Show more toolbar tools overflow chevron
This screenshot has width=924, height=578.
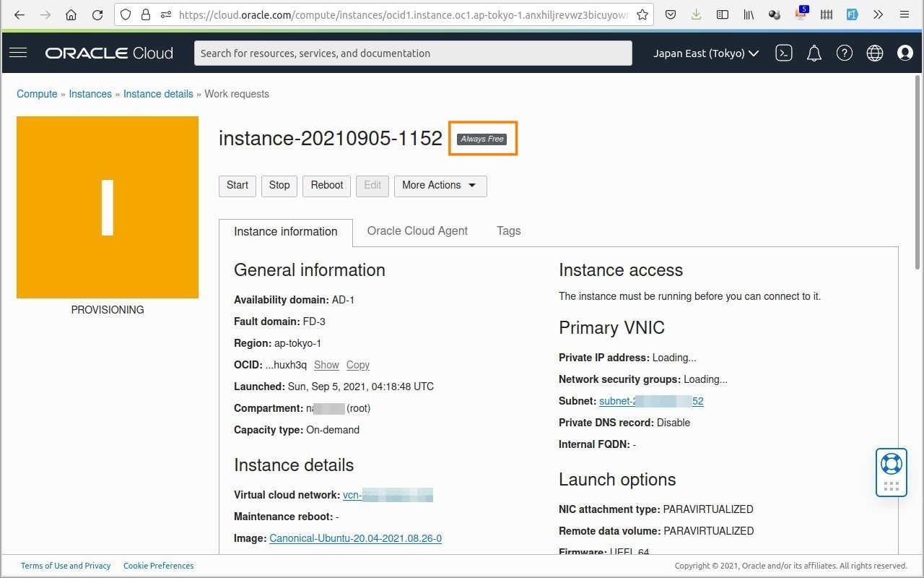[x=878, y=14]
